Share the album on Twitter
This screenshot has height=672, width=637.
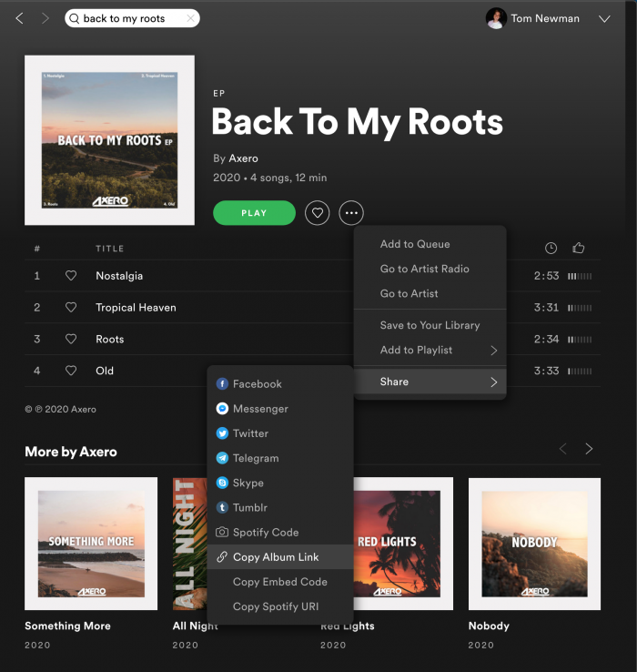pos(222,433)
